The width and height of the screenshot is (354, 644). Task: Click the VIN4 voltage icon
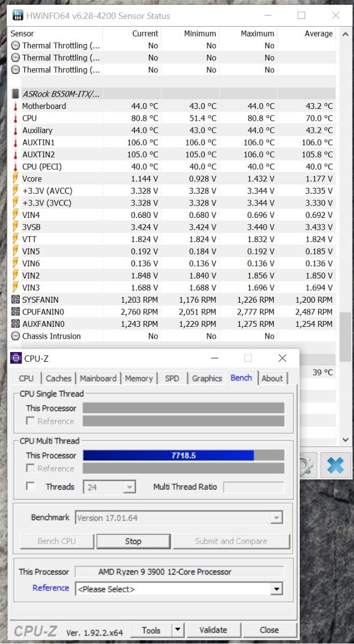point(15,215)
